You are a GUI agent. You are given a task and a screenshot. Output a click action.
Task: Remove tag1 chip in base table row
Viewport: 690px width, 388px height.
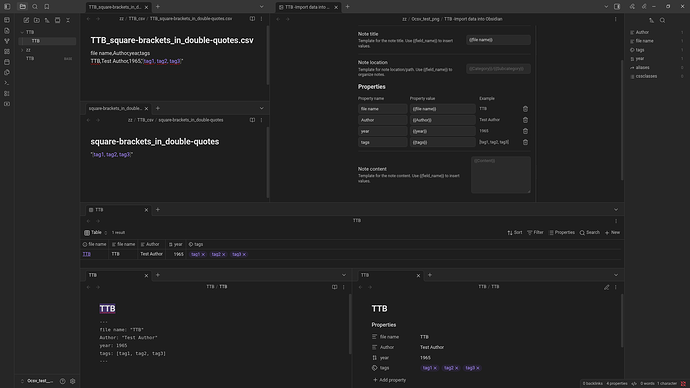click(203, 255)
